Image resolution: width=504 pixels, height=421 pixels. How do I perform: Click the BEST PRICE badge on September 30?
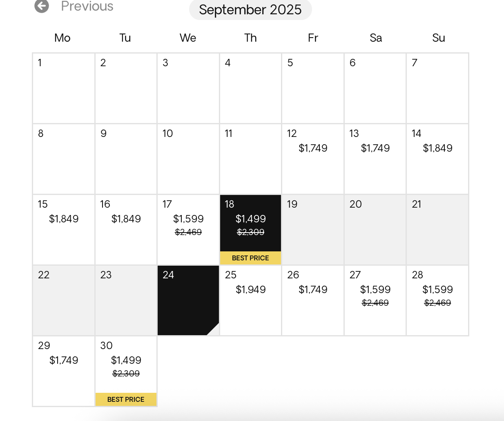126,399
